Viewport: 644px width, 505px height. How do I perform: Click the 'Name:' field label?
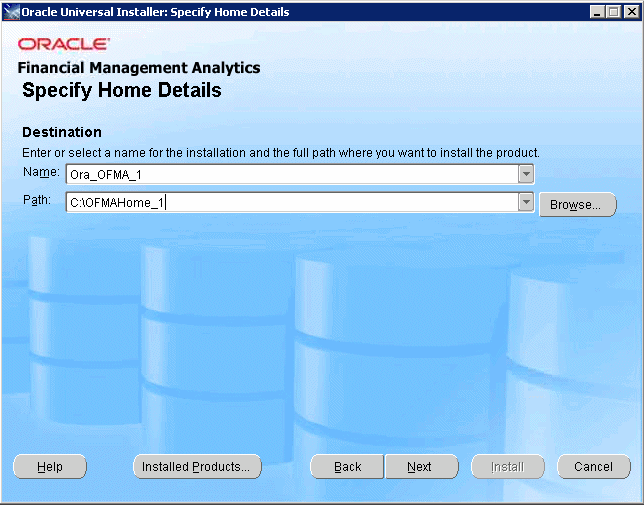coord(41,172)
